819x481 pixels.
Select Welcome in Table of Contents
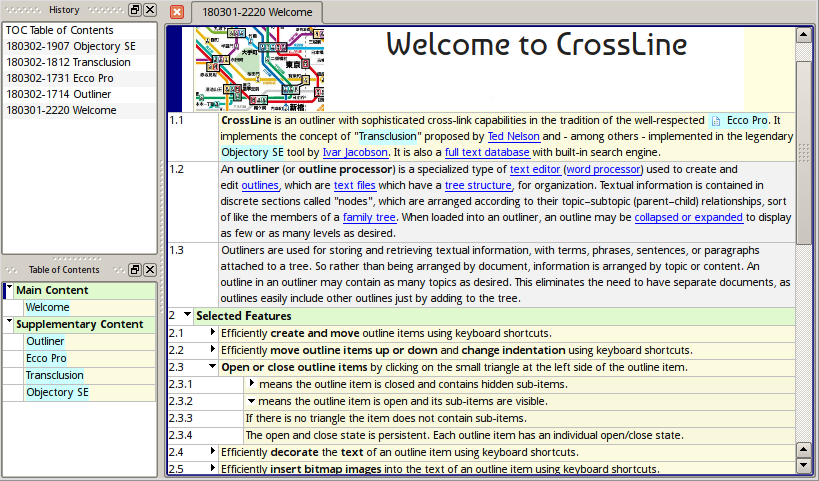coord(48,307)
